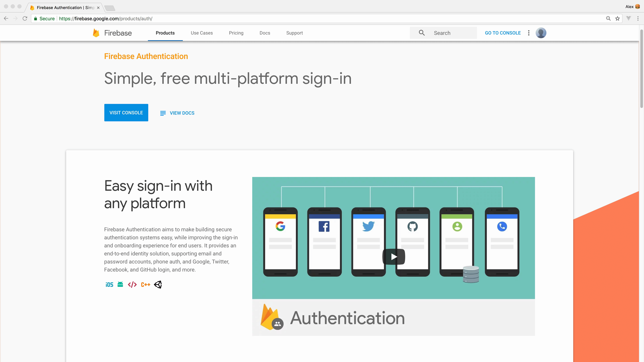Open Chrome's three-dot menu
The height and width of the screenshot is (362, 644).
(638, 18)
